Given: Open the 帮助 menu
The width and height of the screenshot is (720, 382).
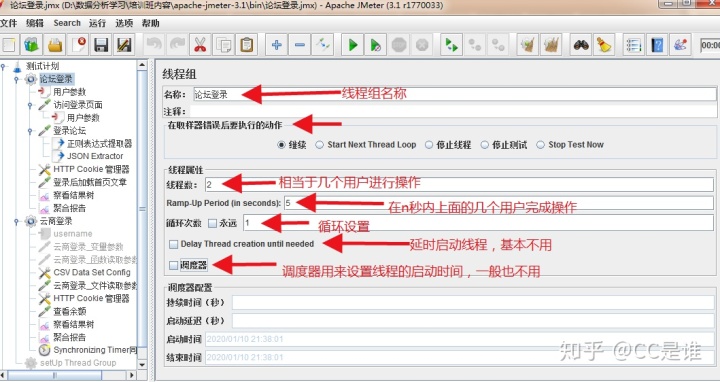Looking at the screenshot, I should [x=151, y=23].
